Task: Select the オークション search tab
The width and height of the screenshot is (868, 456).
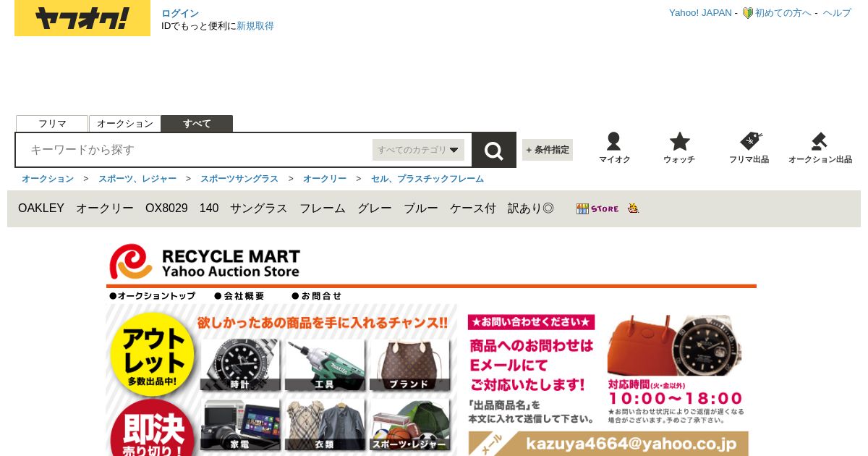Action: 125,124
